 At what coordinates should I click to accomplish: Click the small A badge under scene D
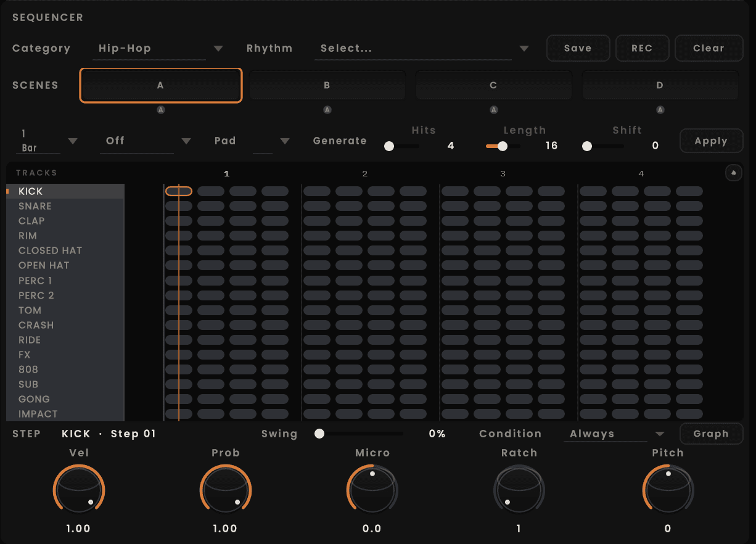pos(660,110)
